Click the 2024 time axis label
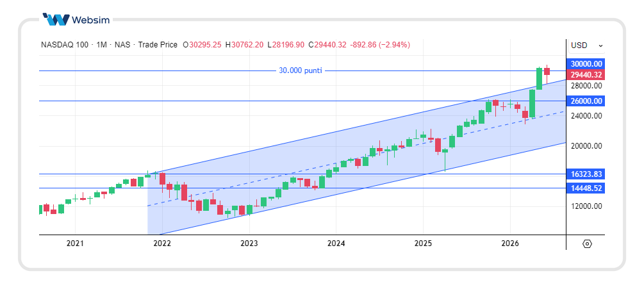The width and height of the screenshot is (644, 289). tap(336, 244)
